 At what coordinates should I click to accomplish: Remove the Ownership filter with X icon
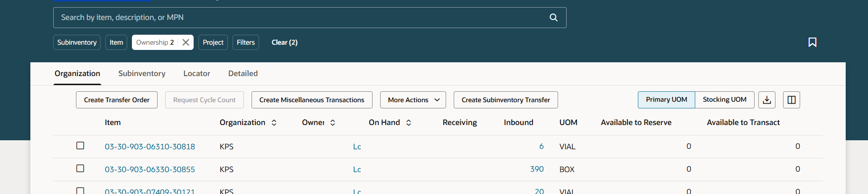coord(186,42)
